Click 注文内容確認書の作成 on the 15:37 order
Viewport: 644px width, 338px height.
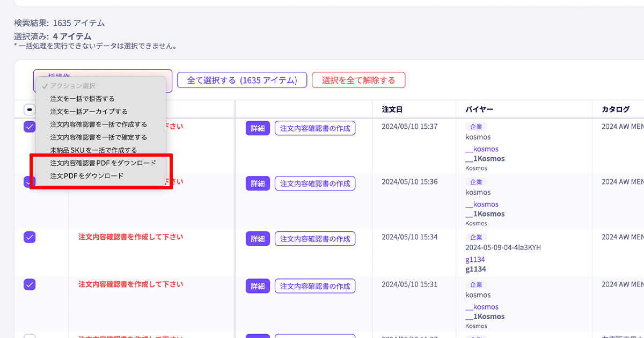[315, 128]
